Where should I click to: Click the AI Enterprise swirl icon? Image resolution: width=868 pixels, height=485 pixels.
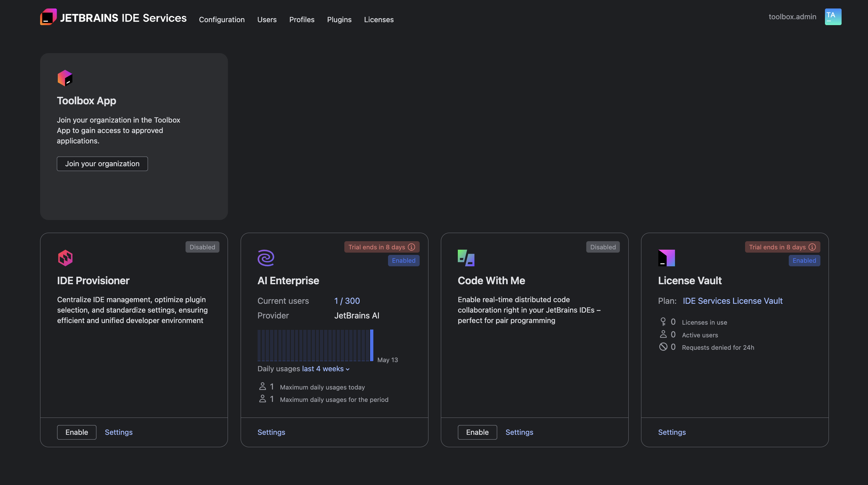click(266, 257)
